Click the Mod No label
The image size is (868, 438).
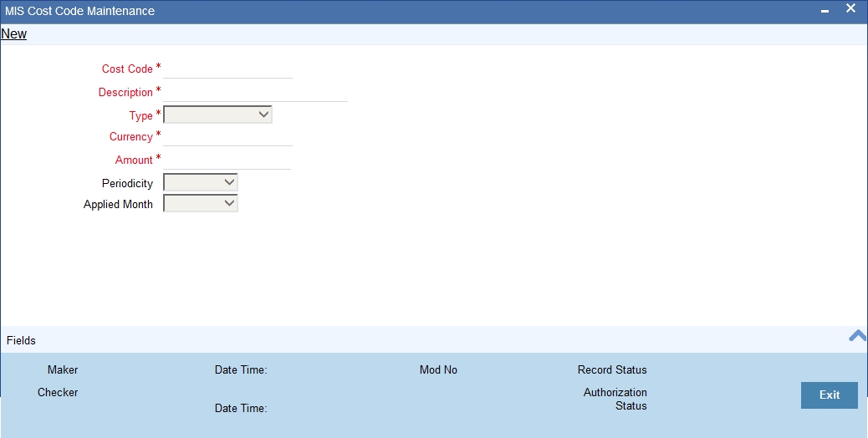click(438, 370)
